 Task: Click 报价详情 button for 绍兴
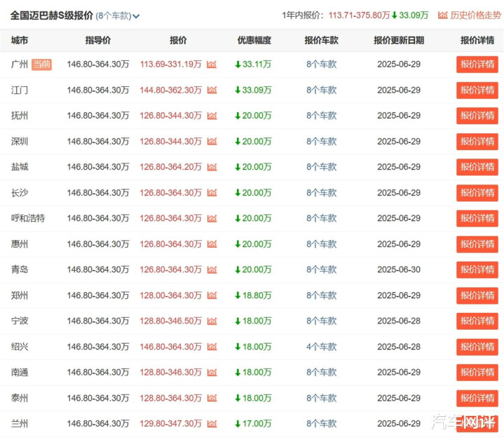(x=477, y=347)
